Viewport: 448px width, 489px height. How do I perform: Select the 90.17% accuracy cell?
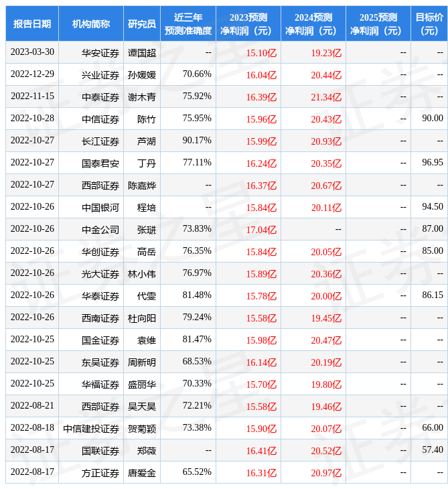click(x=197, y=141)
